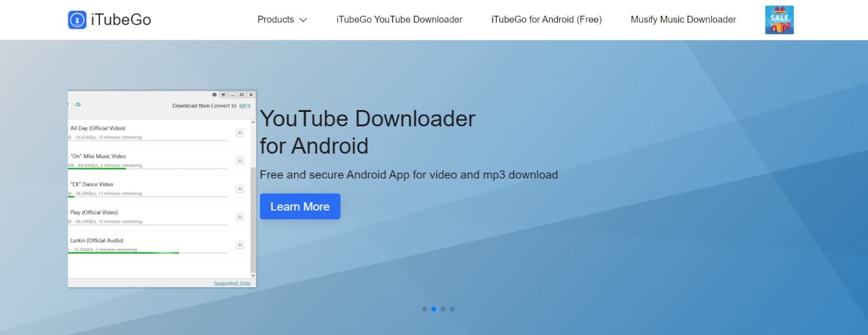This screenshot has width=868, height=335.
Task: Select the Play (Official Video) row title
Action: point(94,212)
